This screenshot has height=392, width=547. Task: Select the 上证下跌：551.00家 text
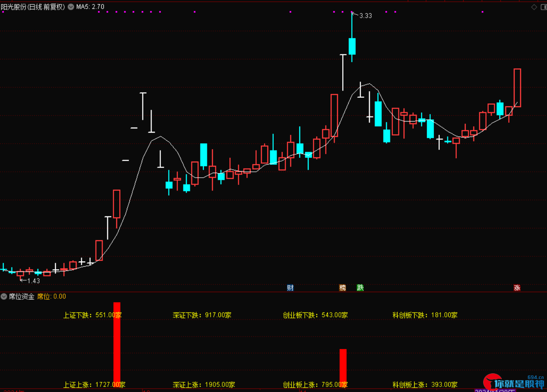pyautogui.click(x=92, y=315)
